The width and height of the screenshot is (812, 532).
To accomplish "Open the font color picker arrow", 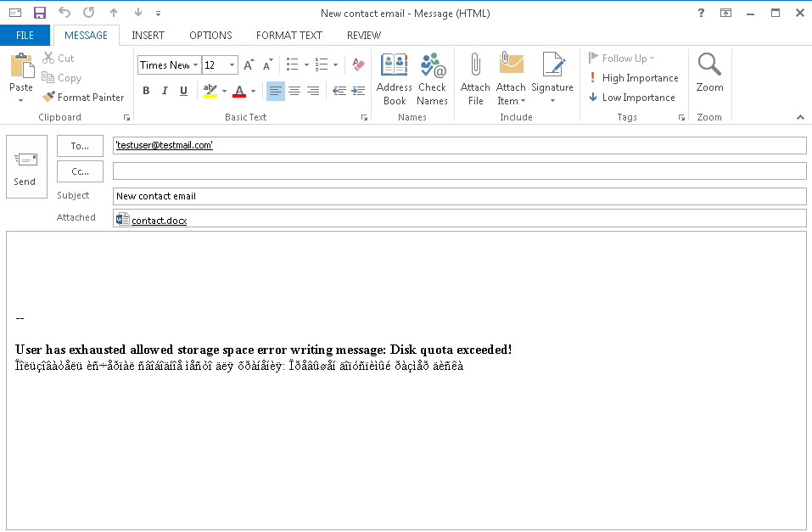I will (x=255, y=91).
